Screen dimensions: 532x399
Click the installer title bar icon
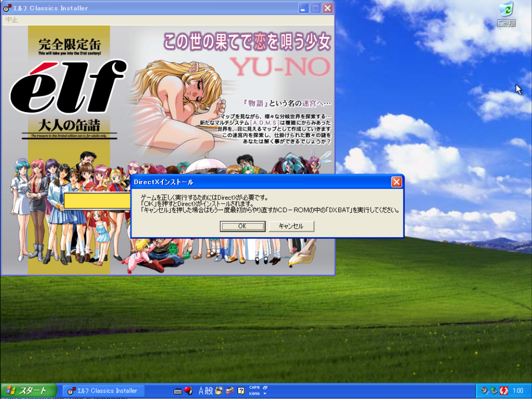click(x=7, y=8)
